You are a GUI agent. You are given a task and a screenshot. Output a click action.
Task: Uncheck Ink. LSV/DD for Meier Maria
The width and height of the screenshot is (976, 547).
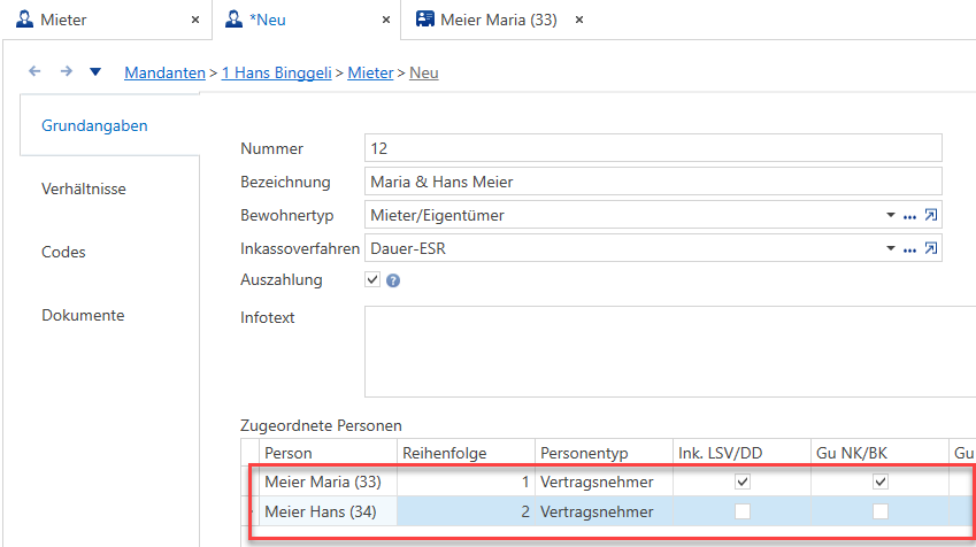point(742,481)
